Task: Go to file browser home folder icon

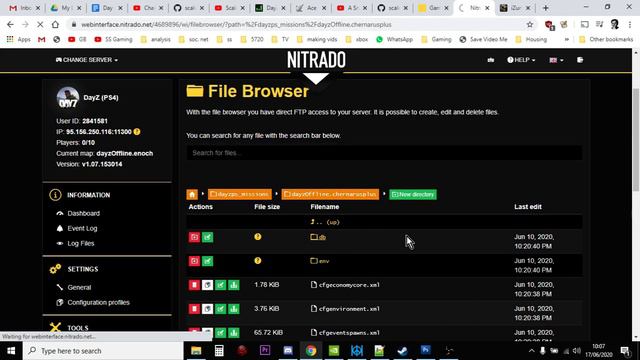Action: 192,194
